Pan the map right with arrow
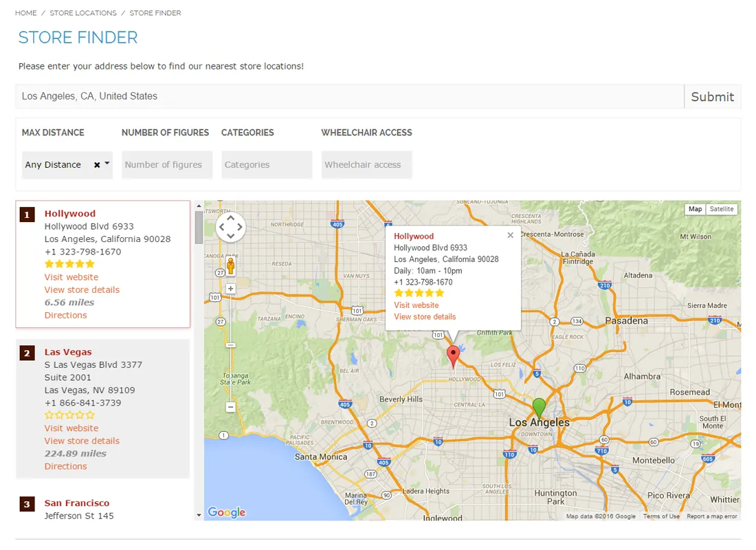The width and height of the screenshot is (756, 550). 240,227
